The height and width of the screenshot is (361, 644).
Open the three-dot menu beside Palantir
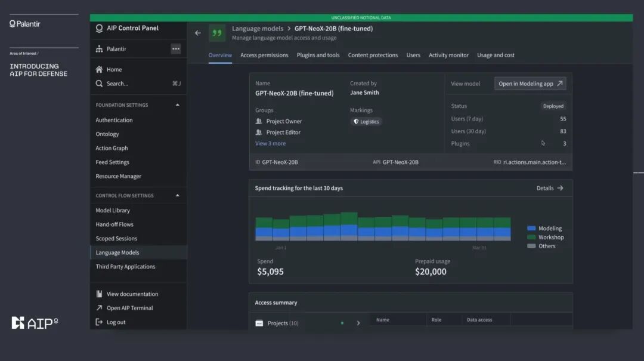(176, 48)
